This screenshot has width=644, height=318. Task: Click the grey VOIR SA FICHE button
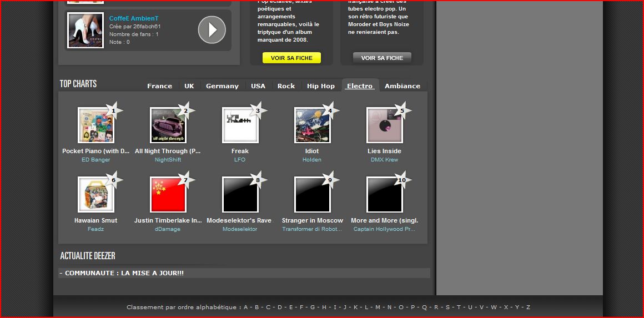382,58
